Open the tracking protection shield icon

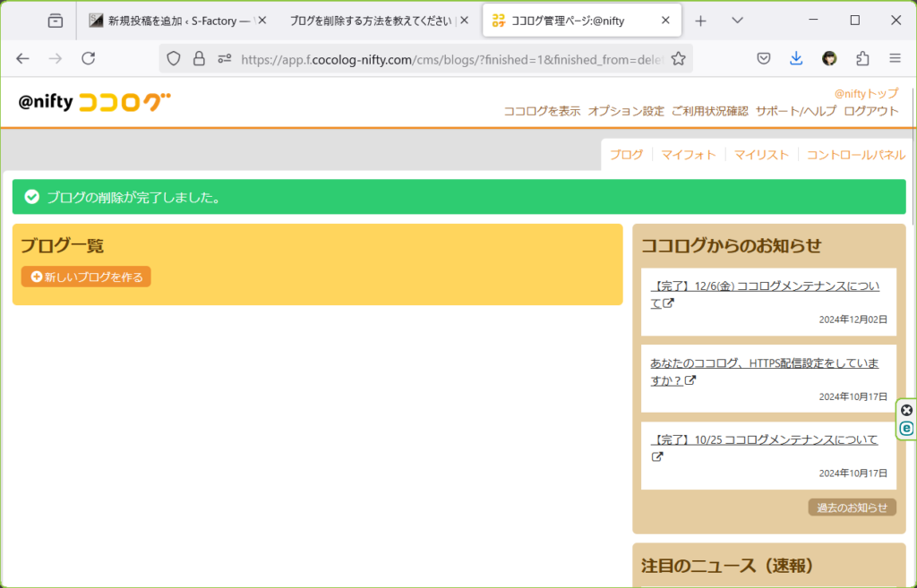[x=174, y=58]
